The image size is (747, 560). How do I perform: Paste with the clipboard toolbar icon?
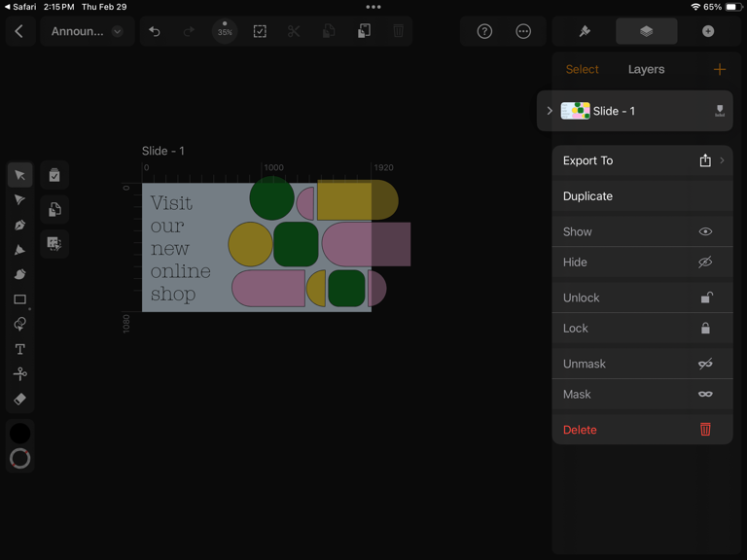(364, 31)
